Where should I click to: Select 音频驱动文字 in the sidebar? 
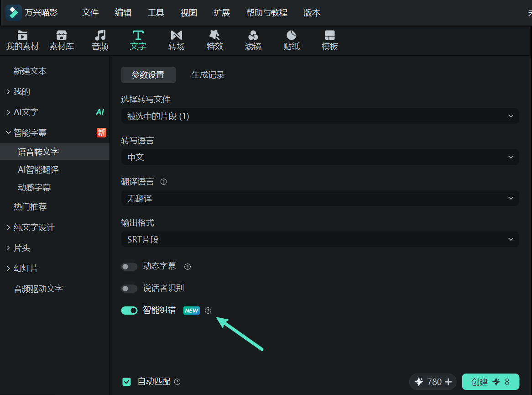pos(38,289)
